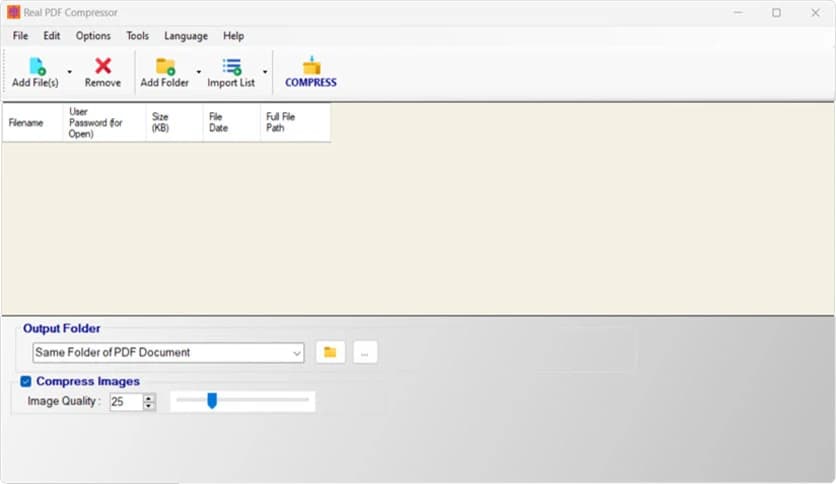Open the Tools menu
Screen dimensions: 836x484
coord(138,36)
